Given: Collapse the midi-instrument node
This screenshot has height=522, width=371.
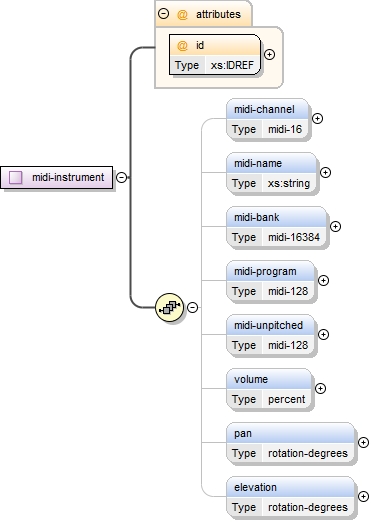Looking at the screenshot, I should click(x=122, y=177).
